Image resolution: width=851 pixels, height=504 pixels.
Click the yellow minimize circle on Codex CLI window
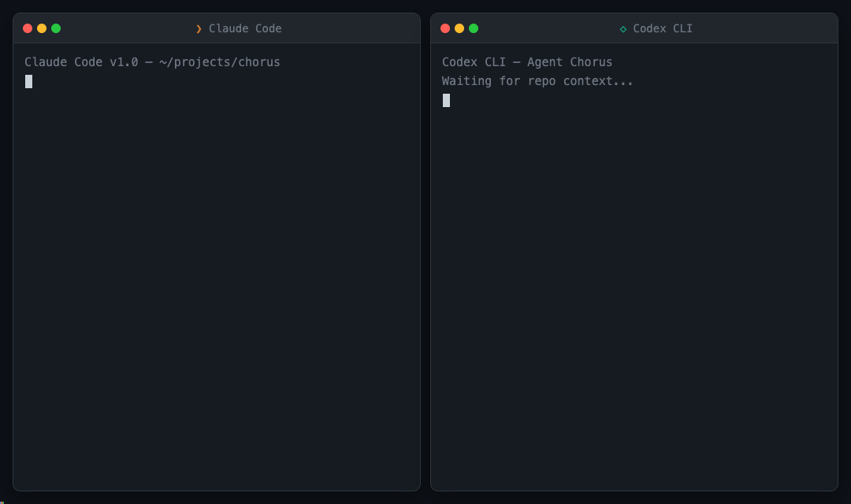(x=459, y=28)
